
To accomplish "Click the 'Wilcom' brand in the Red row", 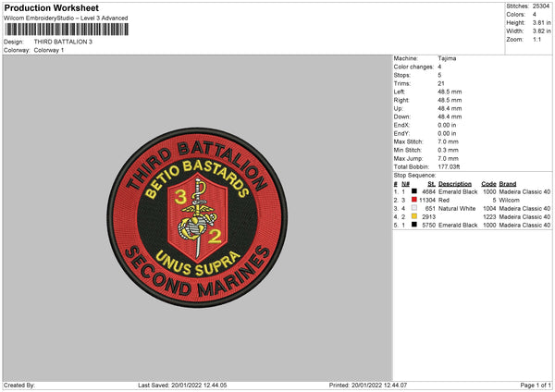I will tap(509, 200).
